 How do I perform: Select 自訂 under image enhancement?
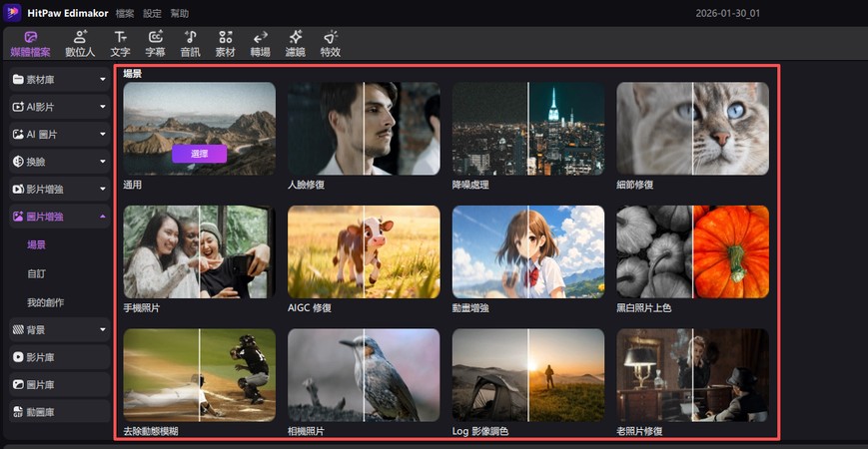point(37,272)
